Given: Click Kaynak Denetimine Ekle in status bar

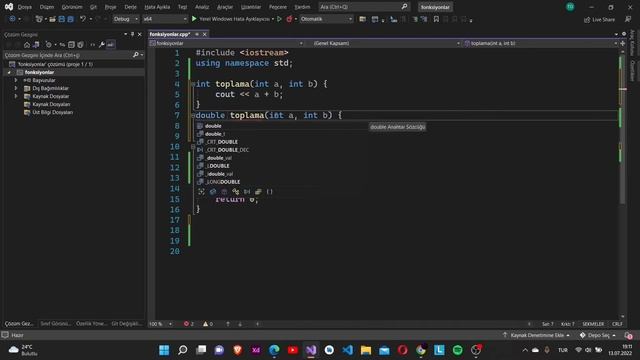Looking at the screenshot, I should point(536,335).
